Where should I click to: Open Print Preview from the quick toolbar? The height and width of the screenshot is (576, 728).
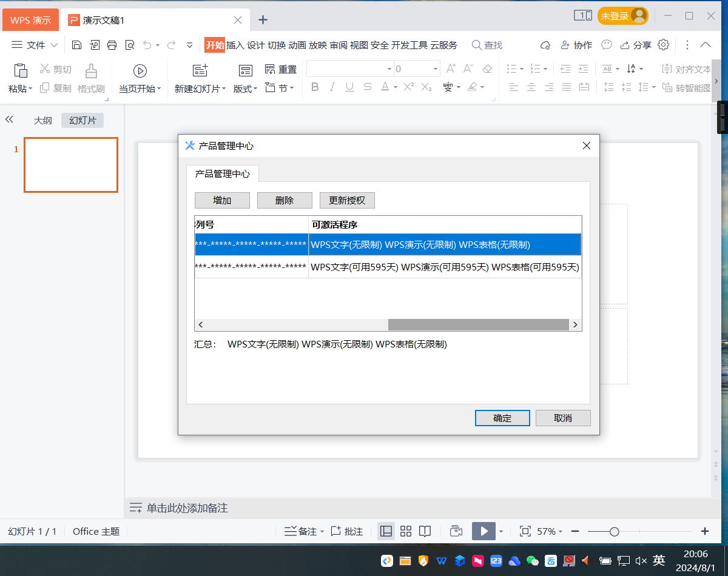[x=129, y=45]
